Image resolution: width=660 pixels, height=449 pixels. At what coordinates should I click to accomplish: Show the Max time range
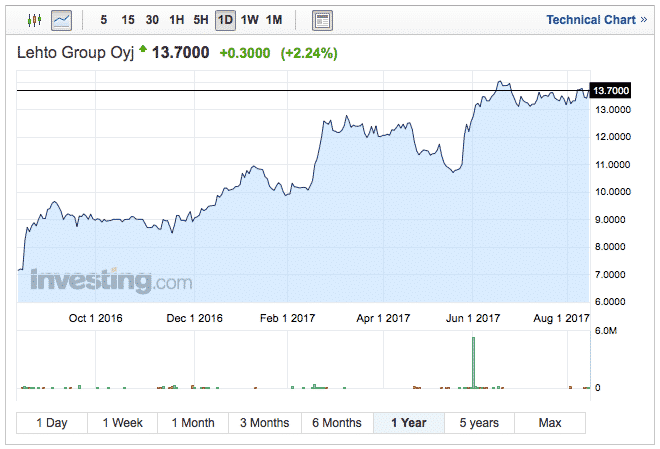pyautogui.click(x=549, y=423)
